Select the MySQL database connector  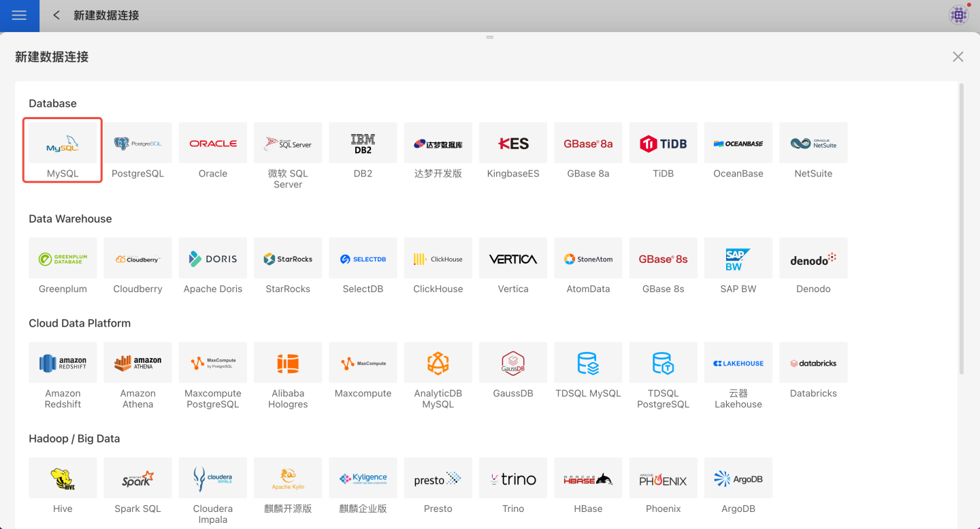coord(63,144)
